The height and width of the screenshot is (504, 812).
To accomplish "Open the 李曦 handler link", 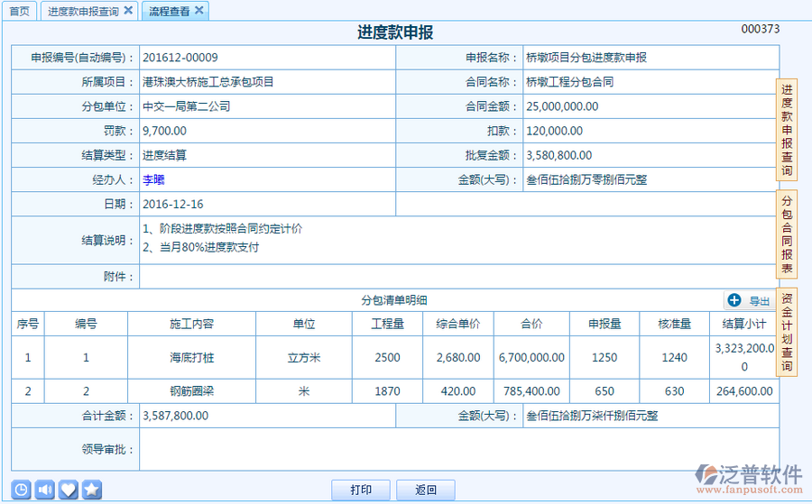I will pos(153,179).
